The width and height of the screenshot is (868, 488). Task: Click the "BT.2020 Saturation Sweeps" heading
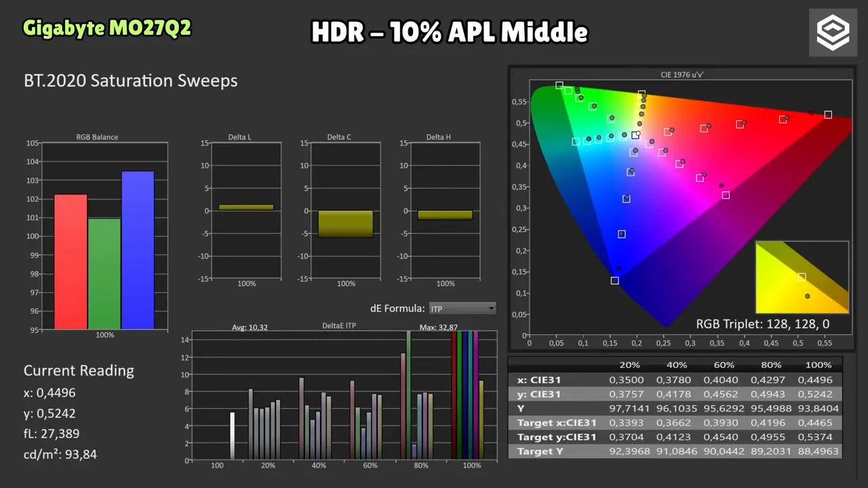(x=131, y=81)
